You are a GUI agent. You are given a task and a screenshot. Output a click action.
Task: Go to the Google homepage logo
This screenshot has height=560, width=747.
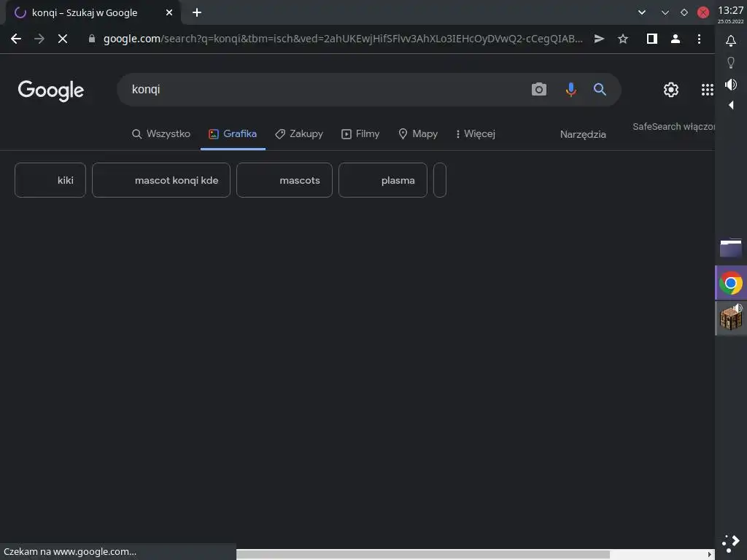(x=51, y=90)
